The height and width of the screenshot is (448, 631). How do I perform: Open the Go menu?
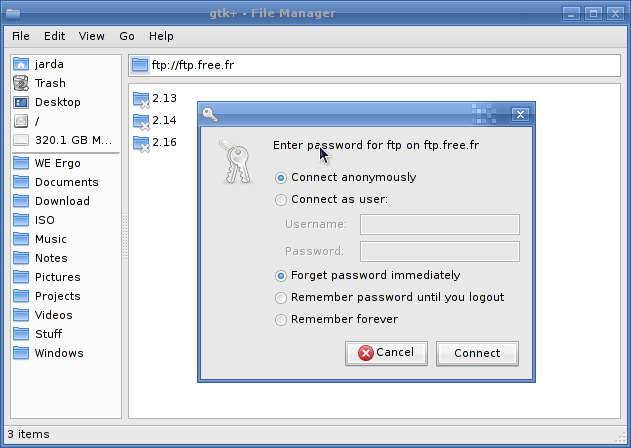[127, 36]
